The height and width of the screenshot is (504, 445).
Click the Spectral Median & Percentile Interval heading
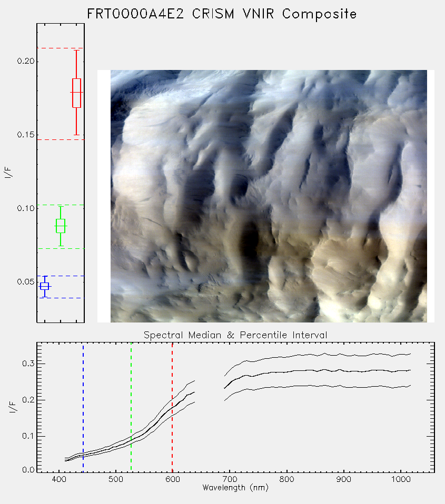tap(235, 335)
